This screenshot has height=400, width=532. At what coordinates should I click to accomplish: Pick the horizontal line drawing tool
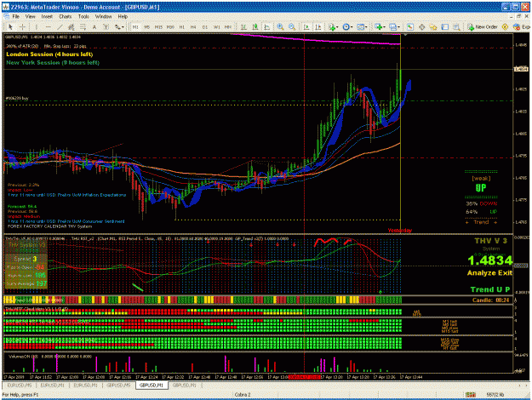click(49, 27)
